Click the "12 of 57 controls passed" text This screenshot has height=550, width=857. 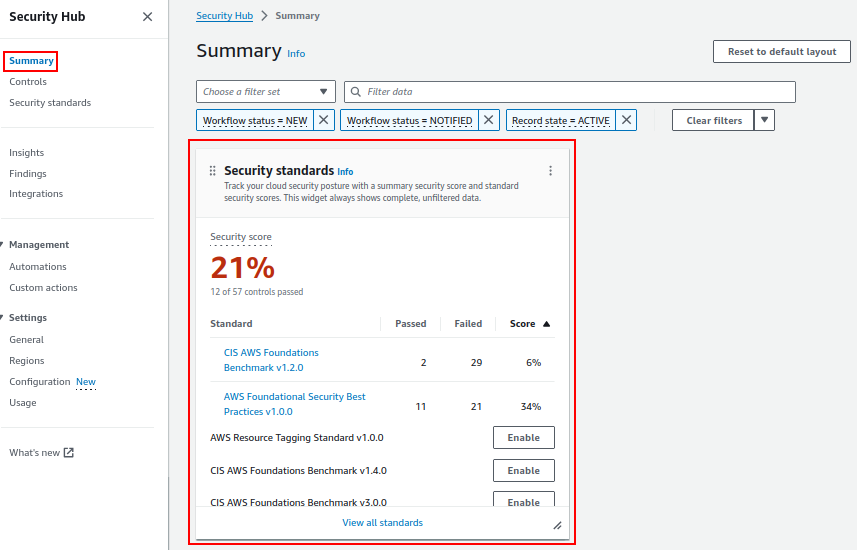[257, 292]
